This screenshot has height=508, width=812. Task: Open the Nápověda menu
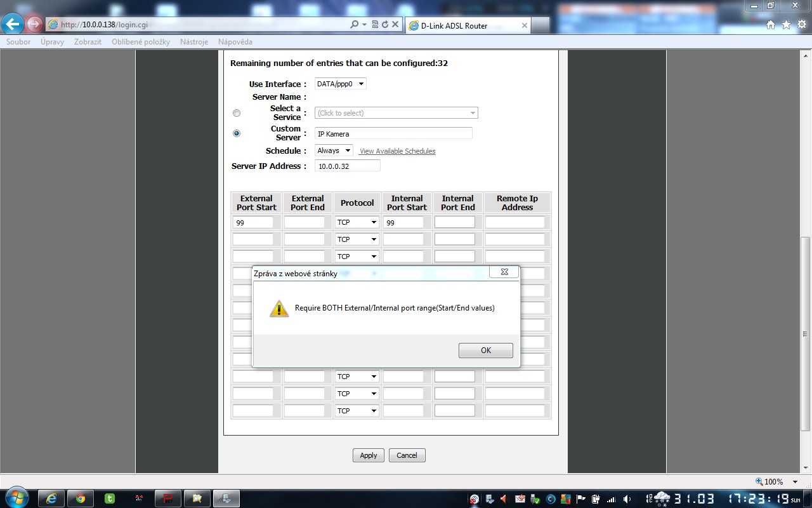coord(235,42)
